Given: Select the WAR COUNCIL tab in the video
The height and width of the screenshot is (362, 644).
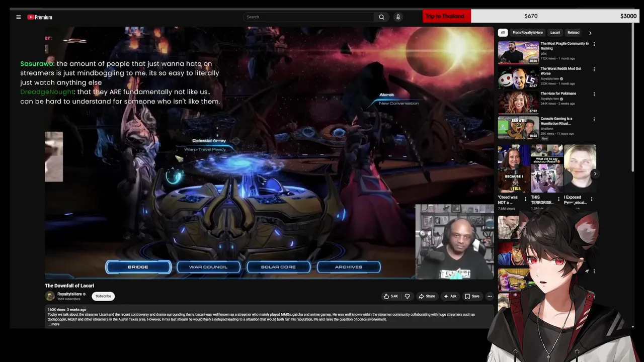Looking at the screenshot, I should pyautogui.click(x=208, y=267).
